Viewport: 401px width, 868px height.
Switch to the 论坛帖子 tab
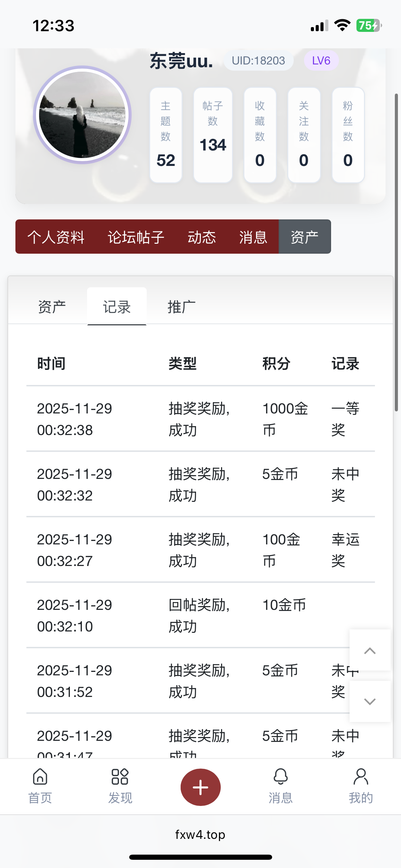(136, 237)
